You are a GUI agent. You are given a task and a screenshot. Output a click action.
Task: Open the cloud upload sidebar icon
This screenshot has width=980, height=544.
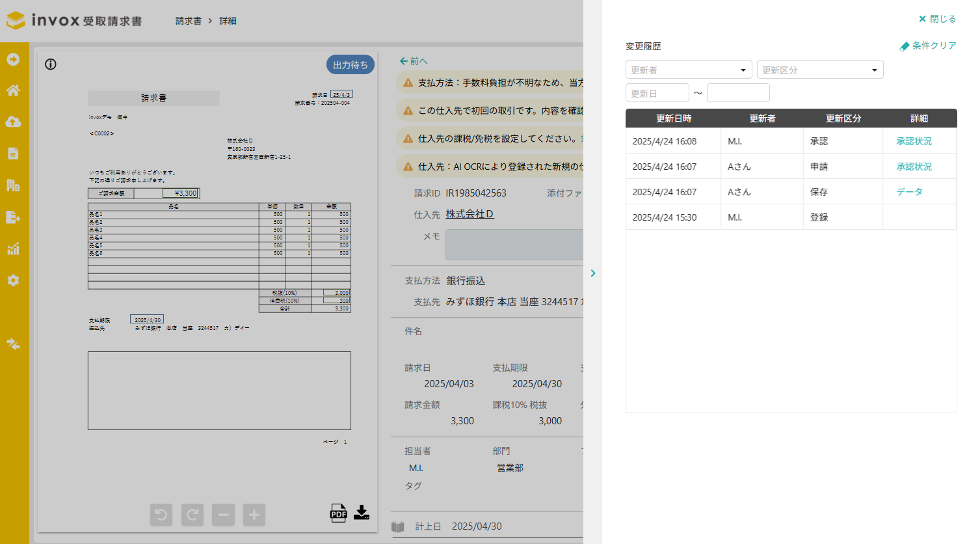[13, 122]
